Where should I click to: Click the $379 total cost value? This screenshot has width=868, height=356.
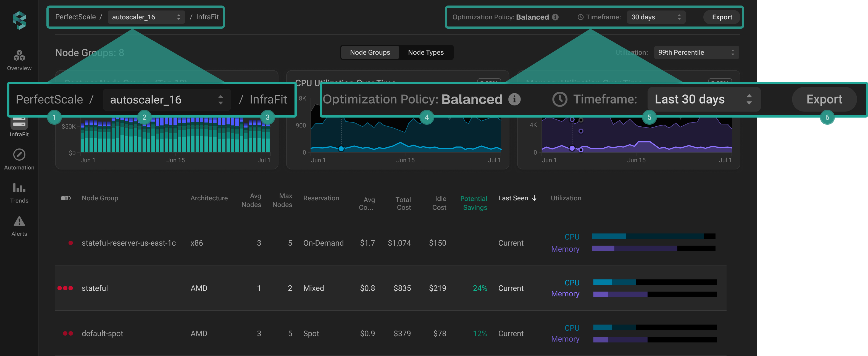(402, 333)
